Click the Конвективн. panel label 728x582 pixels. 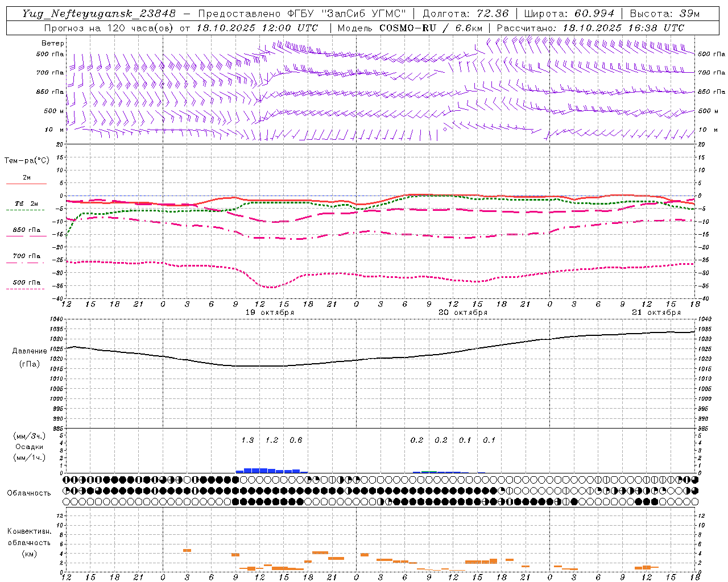pyautogui.click(x=29, y=531)
